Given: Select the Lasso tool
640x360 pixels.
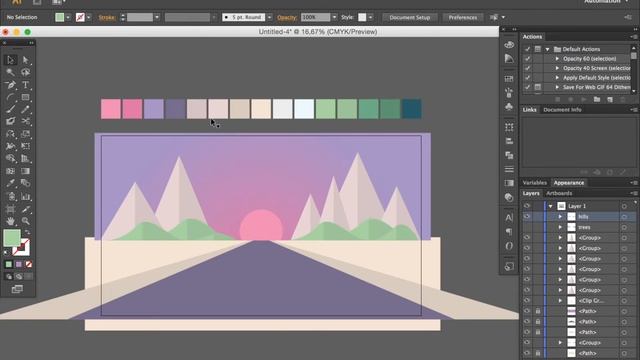Looking at the screenshot, I should (x=26, y=72).
